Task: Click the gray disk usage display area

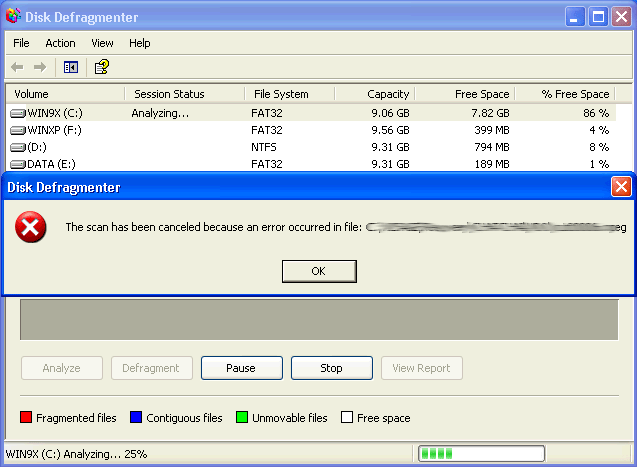Action: tap(319, 320)
